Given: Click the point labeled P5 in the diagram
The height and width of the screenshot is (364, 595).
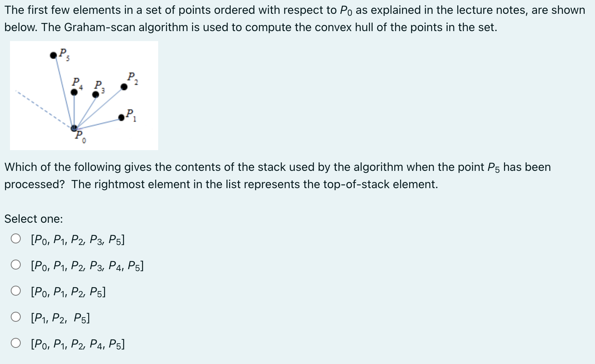Looking at the screenshot, I should coord(54,56).
